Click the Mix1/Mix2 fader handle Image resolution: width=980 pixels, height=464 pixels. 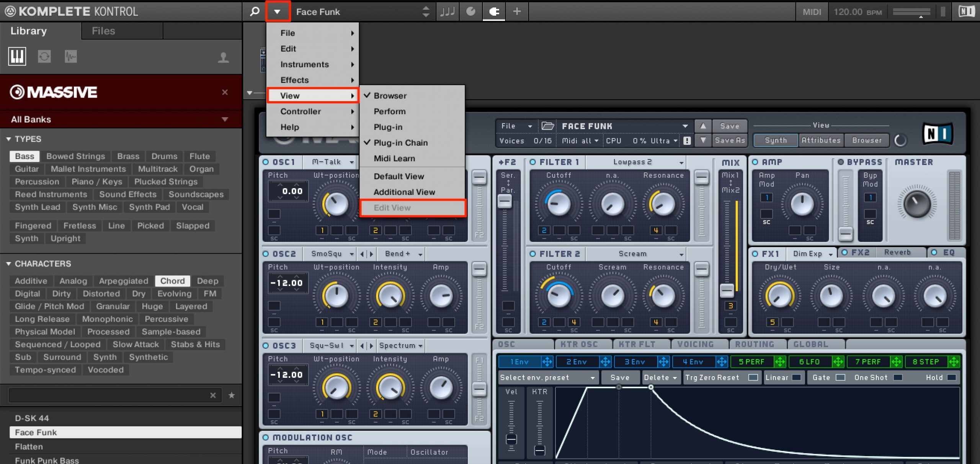[x=727, y=290]
